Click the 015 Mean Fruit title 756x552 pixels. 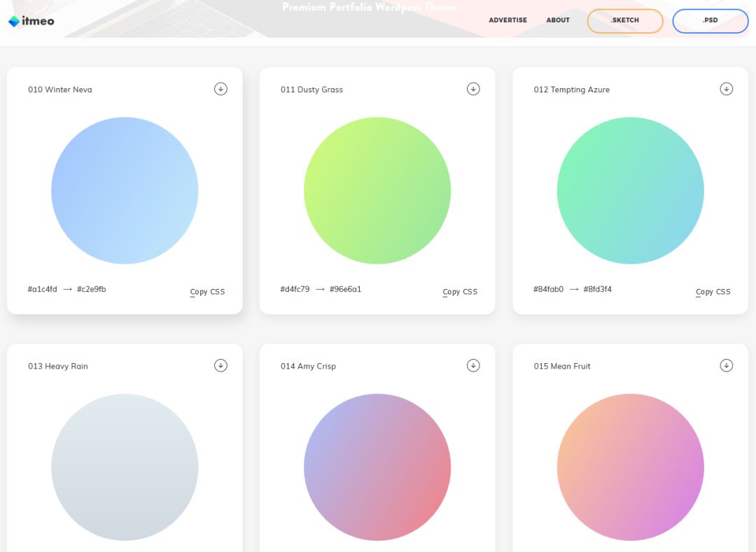tap(561, 366)
